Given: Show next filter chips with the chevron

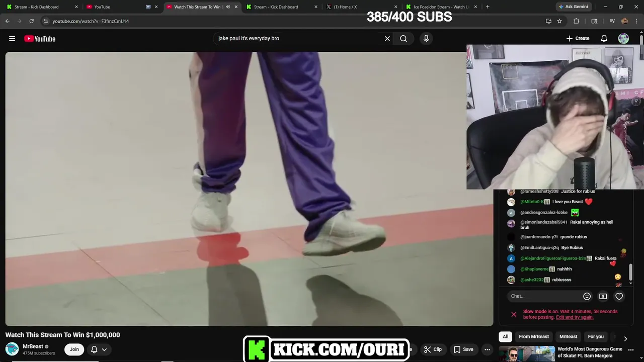Looking at the screenshot, I should [625, 338].
